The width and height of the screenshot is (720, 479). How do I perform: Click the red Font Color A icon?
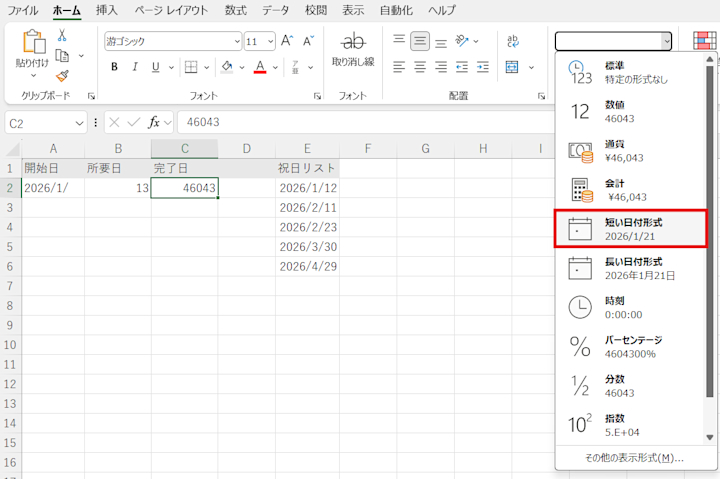coord(260,67)
